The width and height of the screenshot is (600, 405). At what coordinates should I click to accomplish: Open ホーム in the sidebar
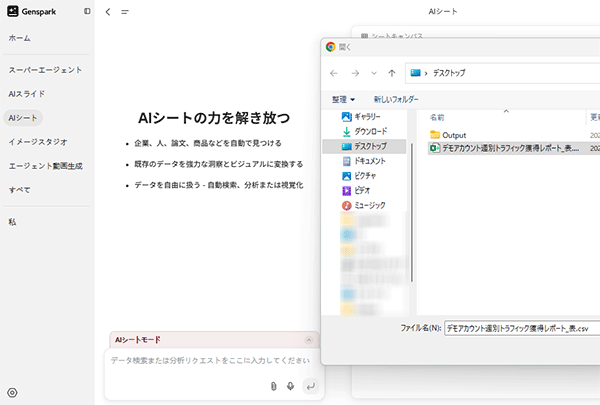tap(20, 38)
